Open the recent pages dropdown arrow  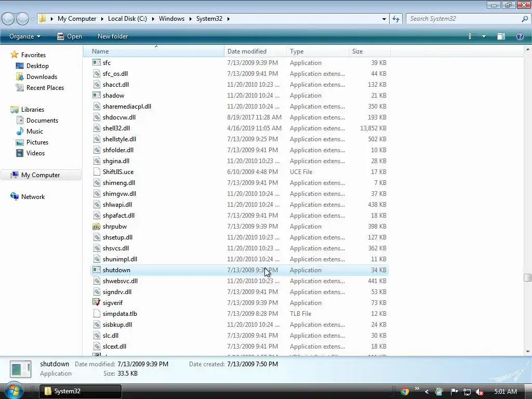click(33, 19)
